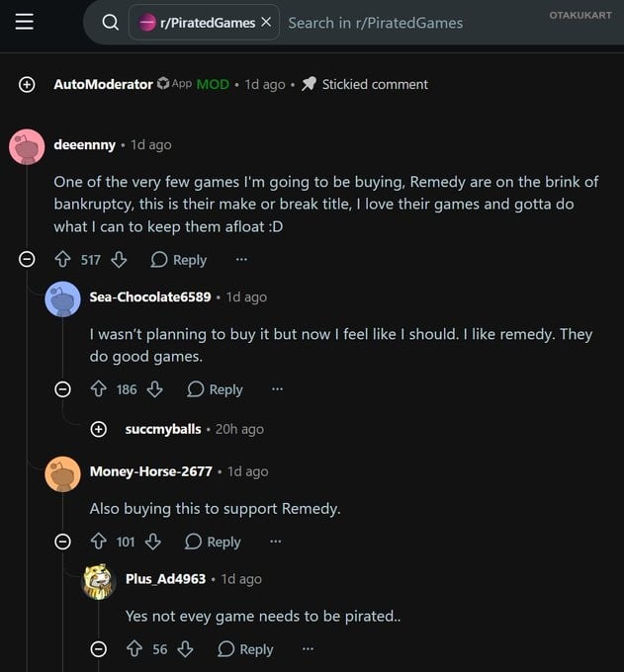This screenshot has height=672, width=624.
Task: Downvote Plus_Ad4963's comment
Action: 185,649
